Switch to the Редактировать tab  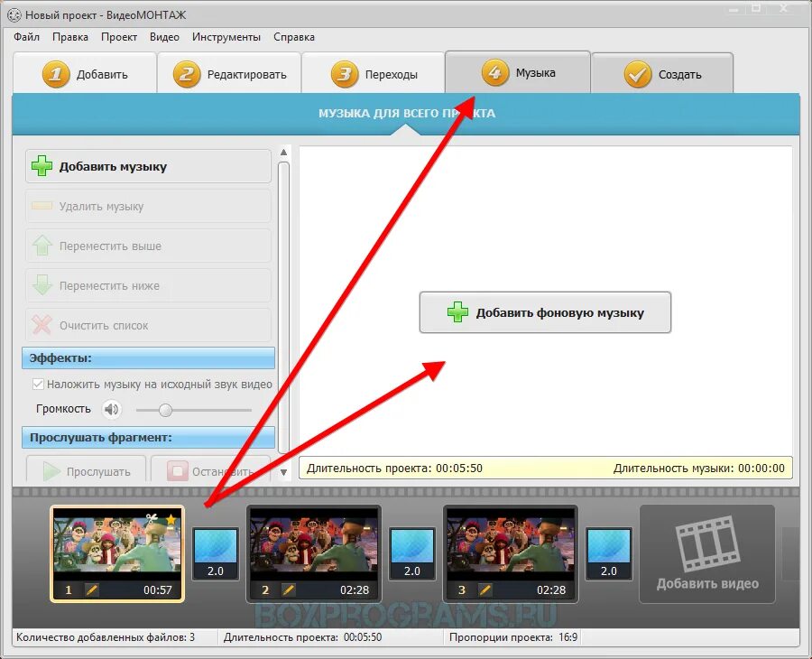(229, 73)
